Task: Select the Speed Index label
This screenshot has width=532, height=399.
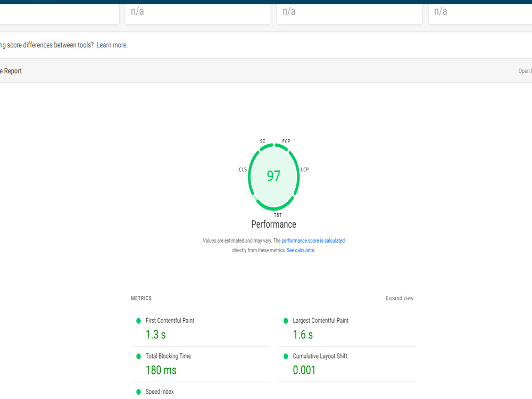Action: point(160,392)
